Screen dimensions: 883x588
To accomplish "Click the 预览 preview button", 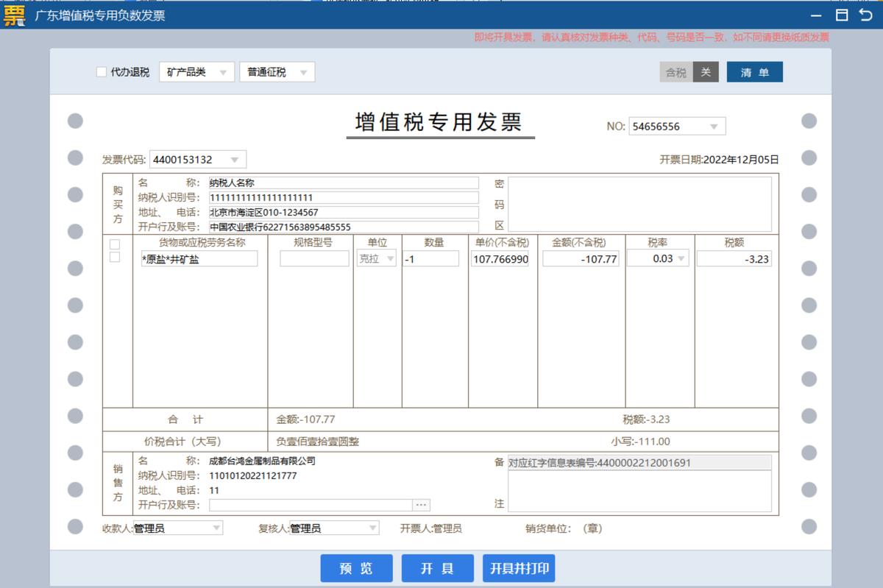I will tap(356, 567).
